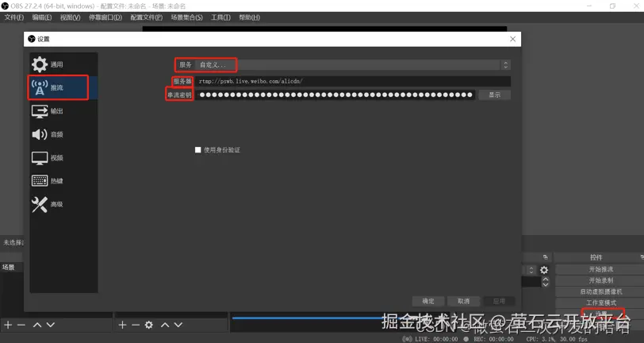Screen dimensions: 644x343
Task: Click the REC: 00:00:00 status text
Action: [x=493, y=339]
